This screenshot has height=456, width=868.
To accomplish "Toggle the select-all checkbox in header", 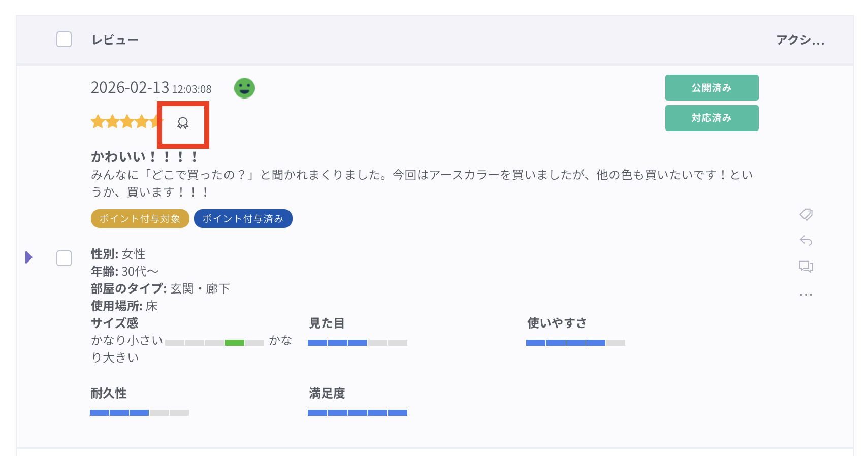I will [x=64, y=40].
